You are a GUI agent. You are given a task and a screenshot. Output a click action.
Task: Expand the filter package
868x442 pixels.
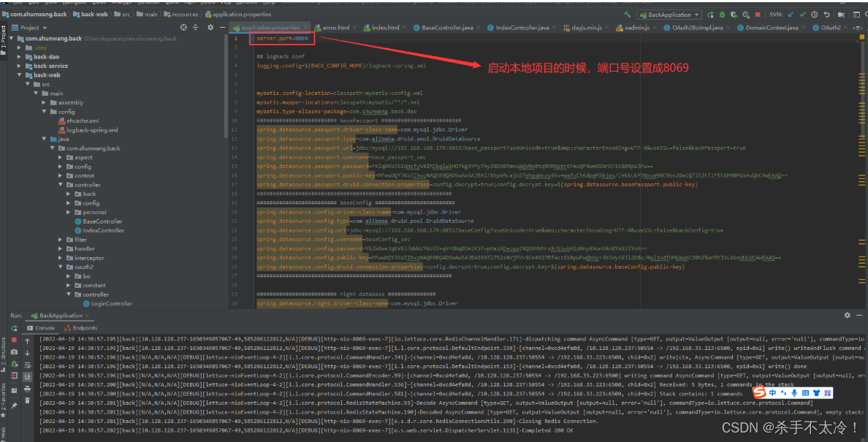click(61, 240)
